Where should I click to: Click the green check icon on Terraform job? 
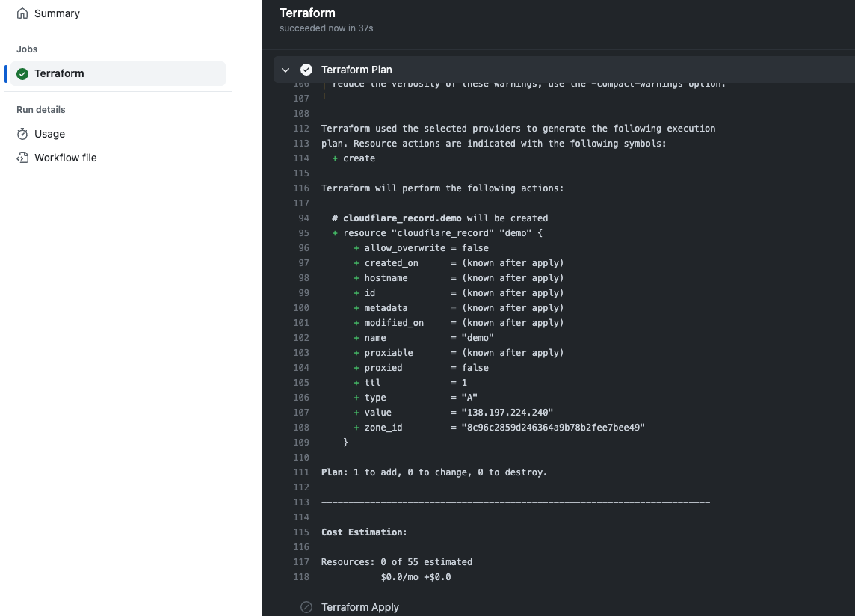pyautogui.click(x=22, y=73)
